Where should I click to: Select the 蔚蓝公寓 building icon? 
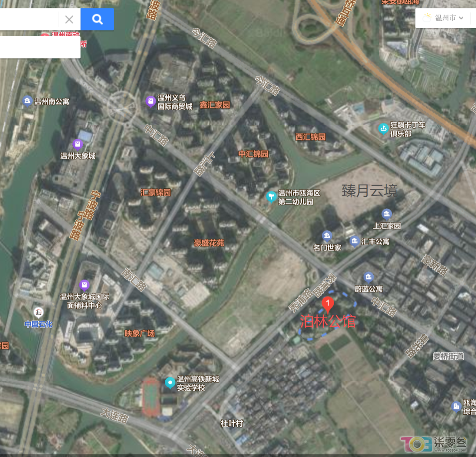point(368,277)
